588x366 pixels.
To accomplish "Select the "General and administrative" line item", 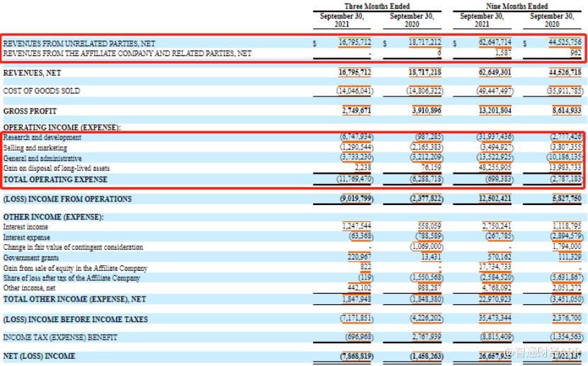I will point(43,158).
